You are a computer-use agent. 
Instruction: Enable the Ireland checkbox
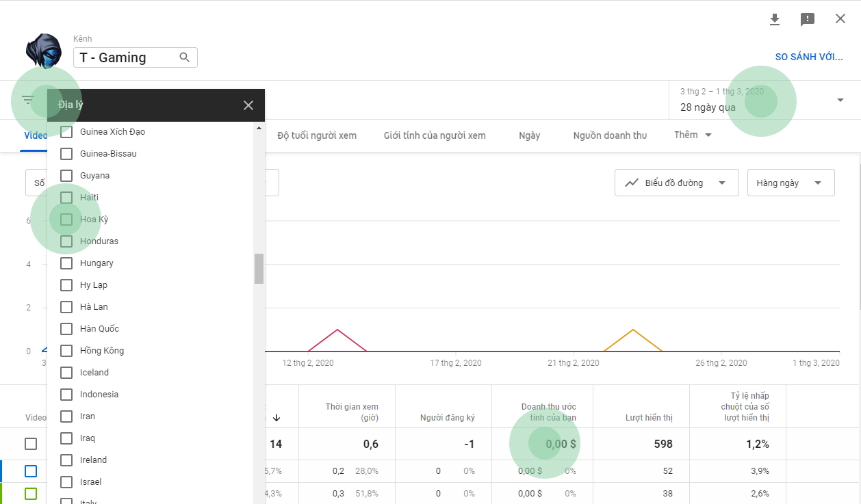click(66, 460)
